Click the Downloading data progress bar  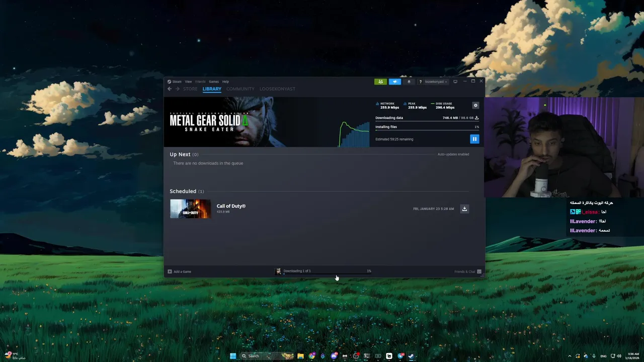pos(427,122)
